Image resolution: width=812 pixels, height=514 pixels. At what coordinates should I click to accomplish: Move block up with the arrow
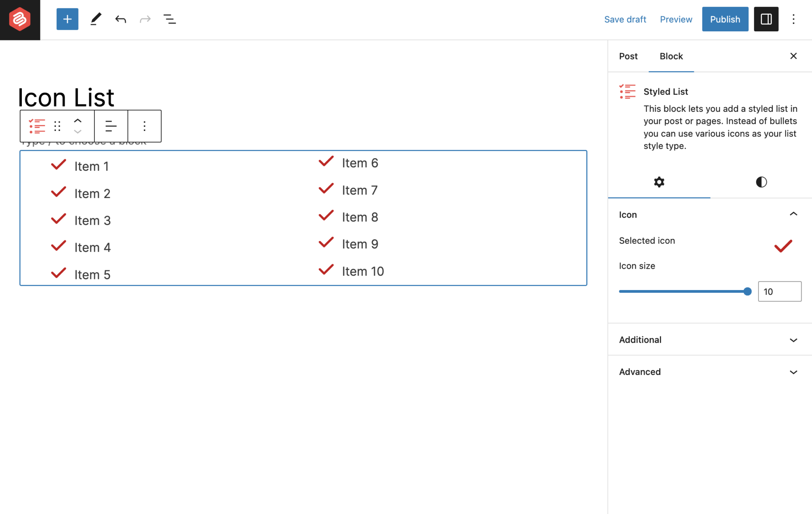coord(78,121)
